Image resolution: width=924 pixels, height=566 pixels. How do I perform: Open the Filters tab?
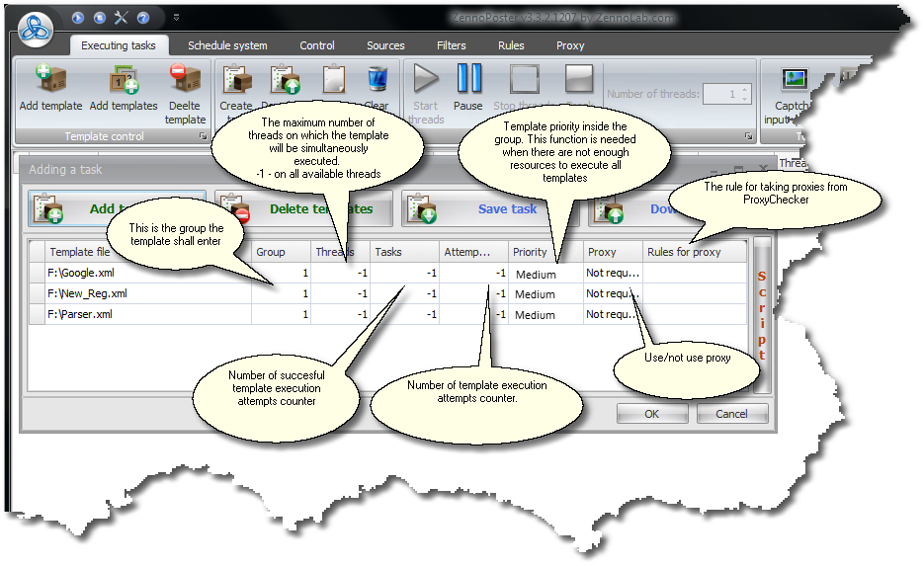[451, 45]
